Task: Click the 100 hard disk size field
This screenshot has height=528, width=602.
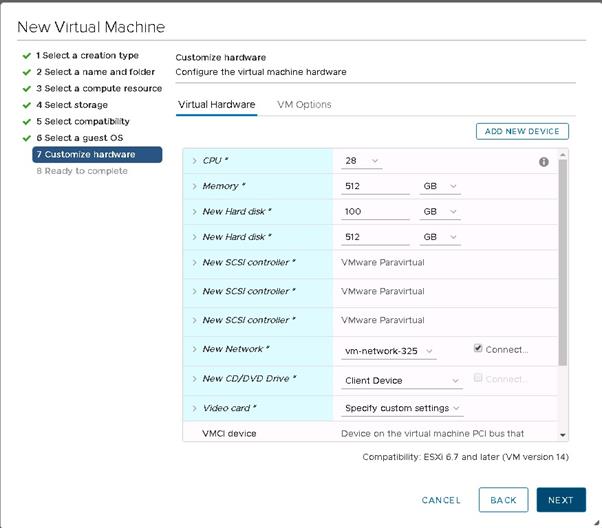Action: (375, 212)
